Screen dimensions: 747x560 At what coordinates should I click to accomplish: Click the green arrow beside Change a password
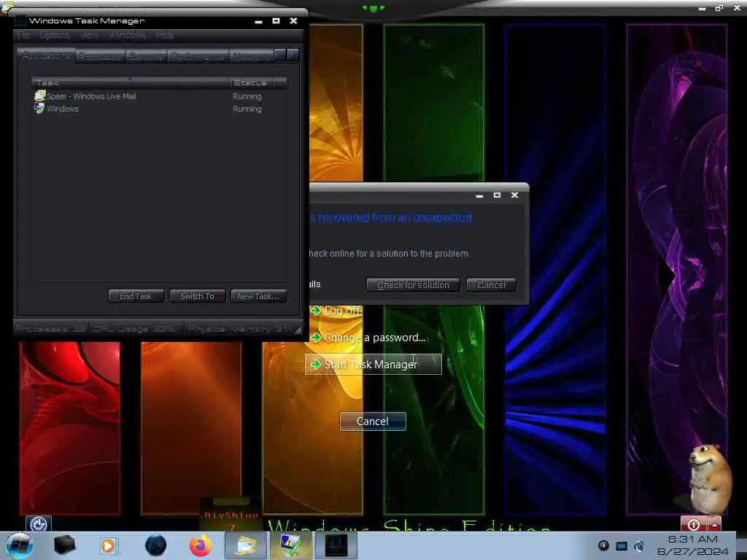point(315,338)
